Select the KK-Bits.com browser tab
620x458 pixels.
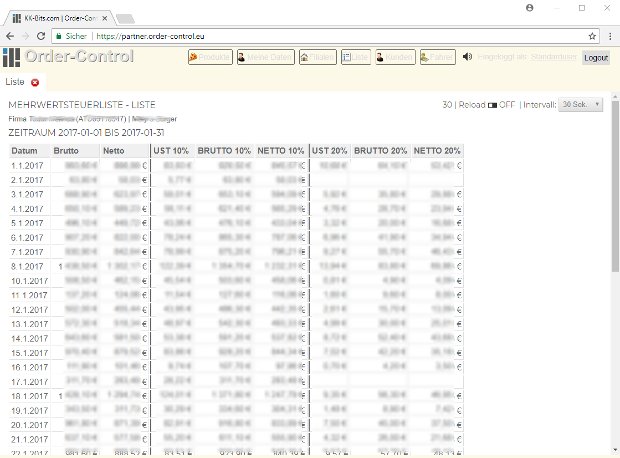(x=59, y=18)
